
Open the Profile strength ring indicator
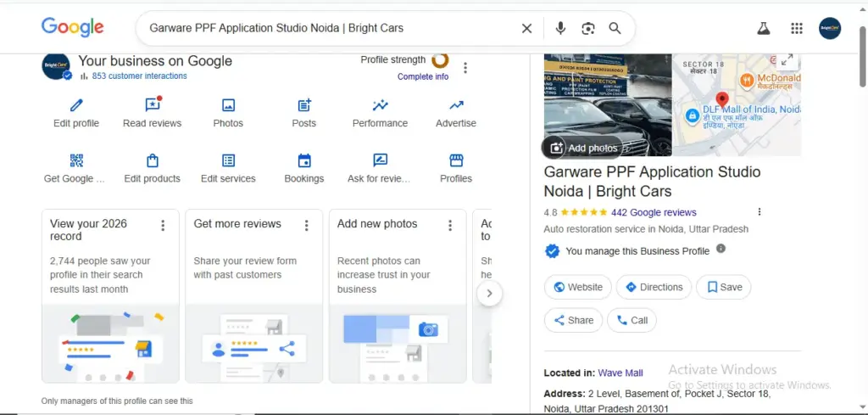point(441,59)
